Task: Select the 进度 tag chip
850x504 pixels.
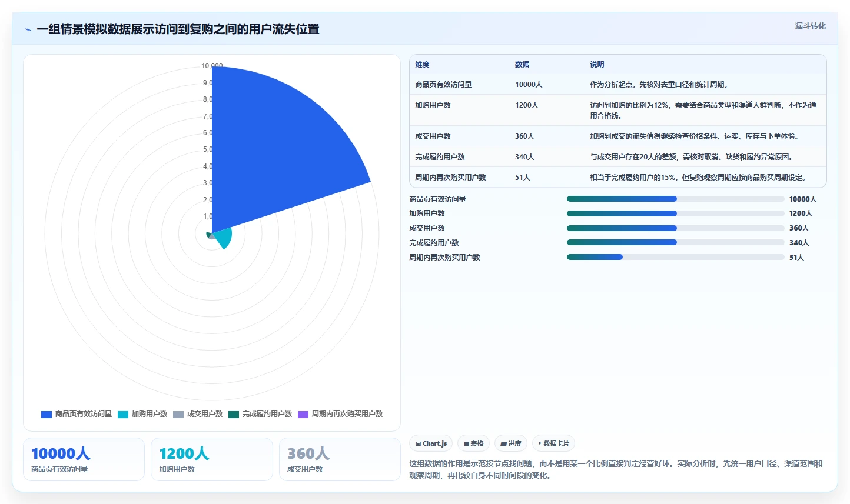Action: coord(511,443)
